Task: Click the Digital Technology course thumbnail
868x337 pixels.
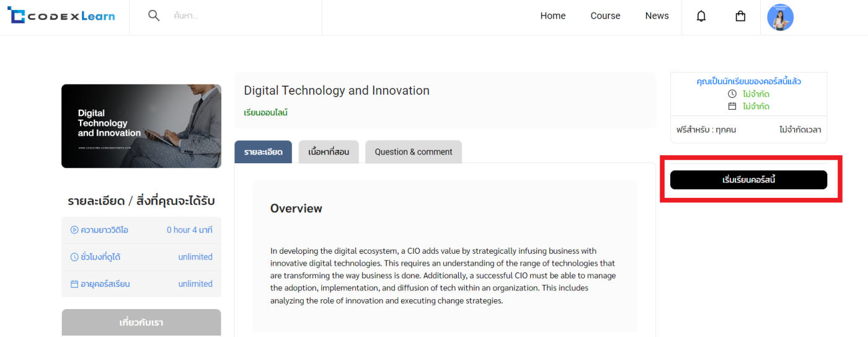Action: pos(141,126)
